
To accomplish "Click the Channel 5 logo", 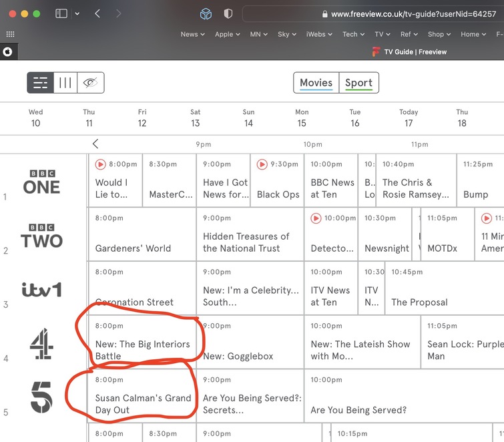I will coord(42,397).
